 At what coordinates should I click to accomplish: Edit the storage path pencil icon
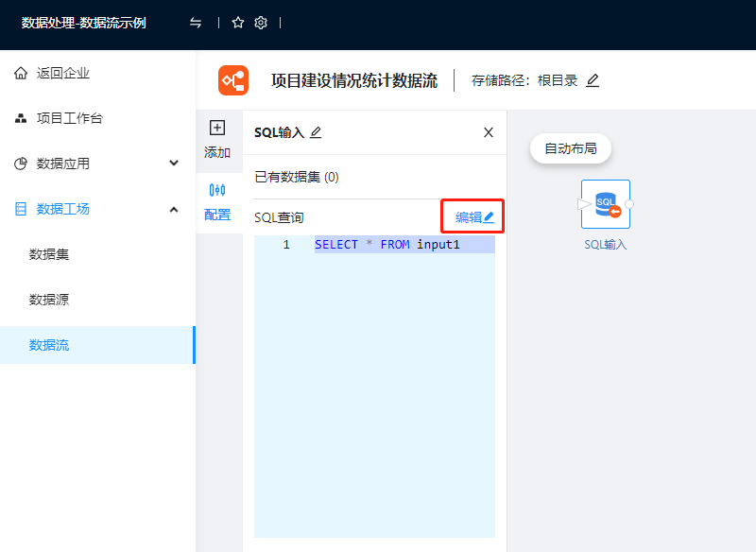[x=593, y=80]
